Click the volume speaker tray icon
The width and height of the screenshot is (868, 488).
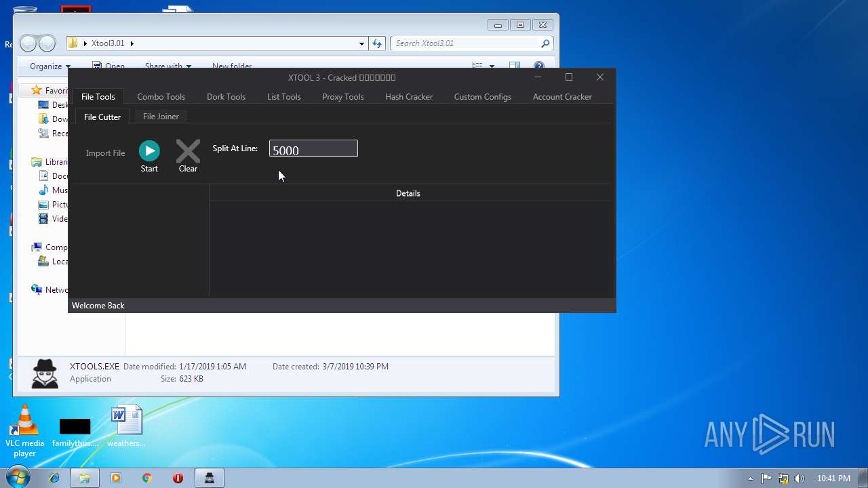[x=800, y=479]
